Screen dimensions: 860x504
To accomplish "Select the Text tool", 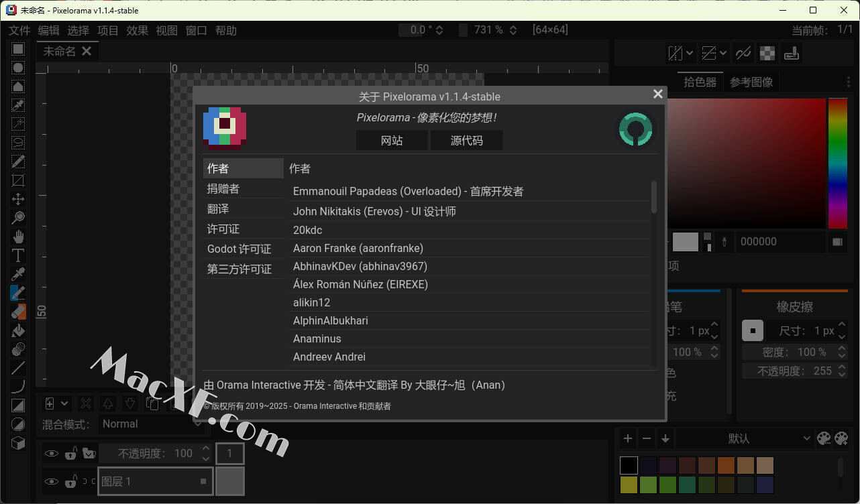I will click(18, 255).
